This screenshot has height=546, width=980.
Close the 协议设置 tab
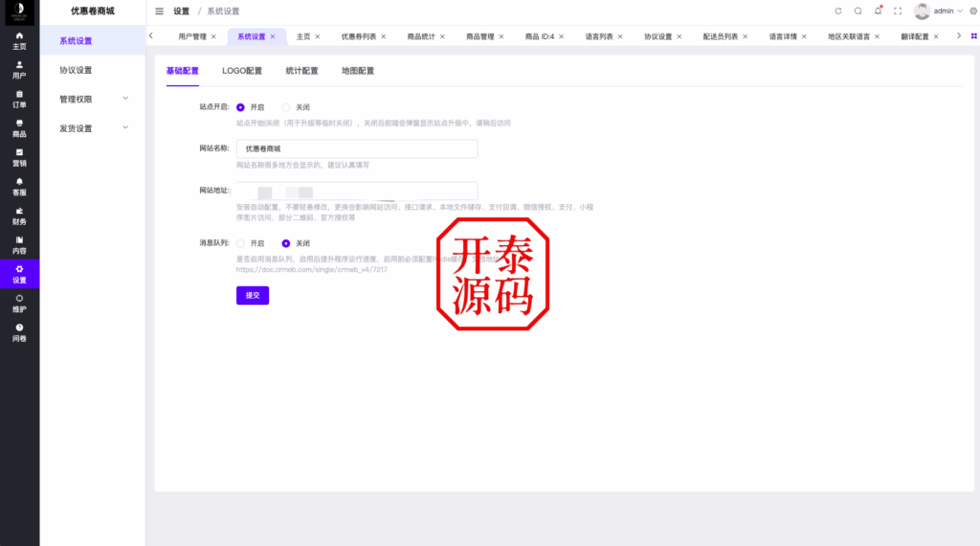[679, 37]
